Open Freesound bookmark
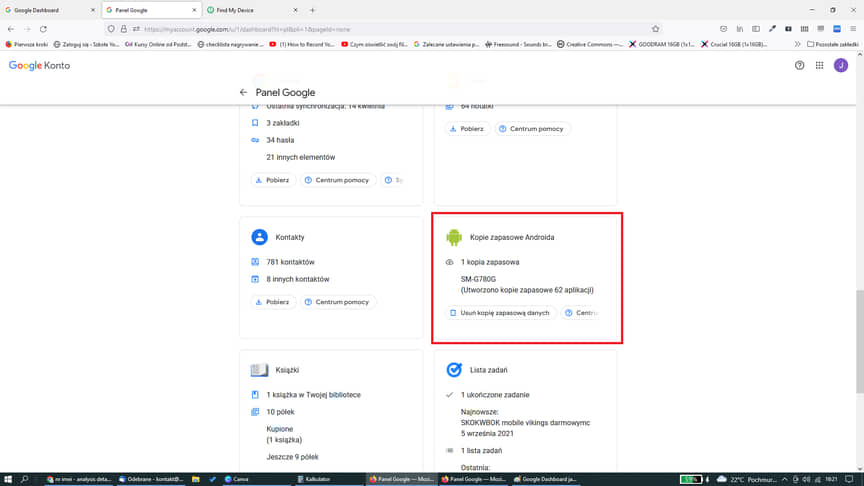This screenshot has width=864, height=486. point(518,44)
